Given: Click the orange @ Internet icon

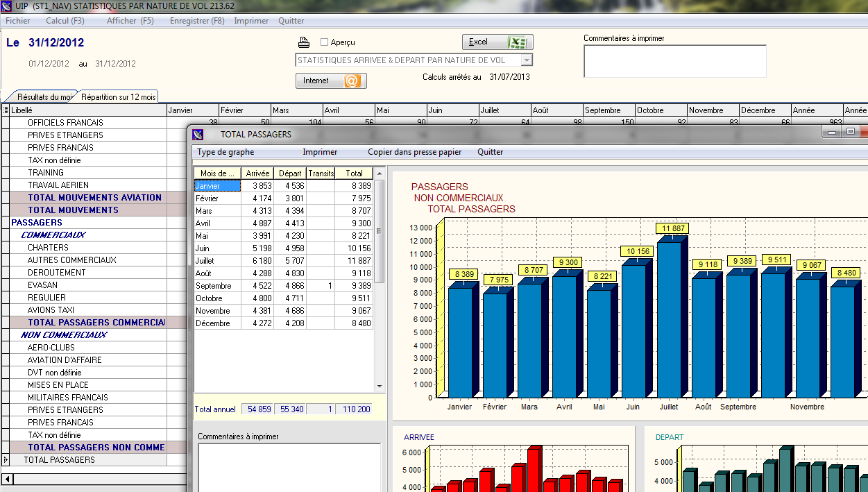Looking at the screenshot, I should pos(352,81).
